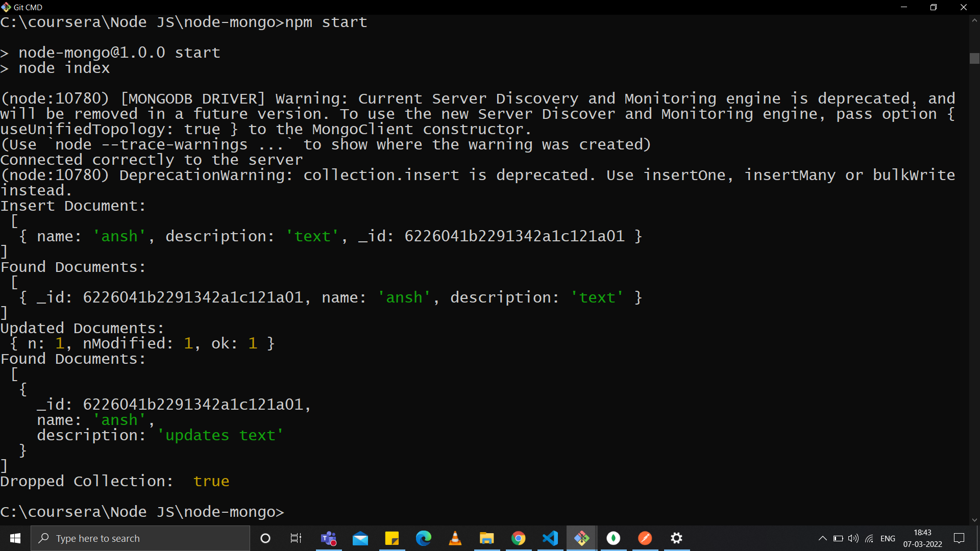Viewport: 980px width, 551px height.
Task: Click 'Dropped Collection:' label
Action: click(x=87, y=482)
